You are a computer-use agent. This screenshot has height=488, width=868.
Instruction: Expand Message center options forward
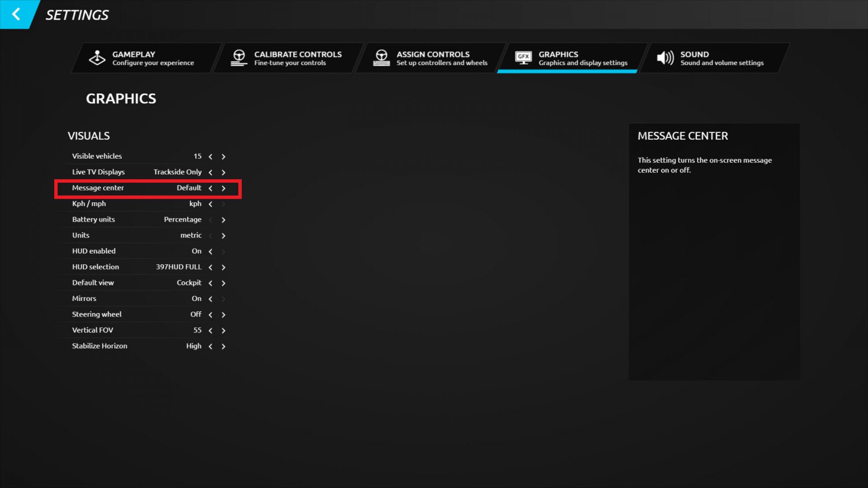(224, 188)
